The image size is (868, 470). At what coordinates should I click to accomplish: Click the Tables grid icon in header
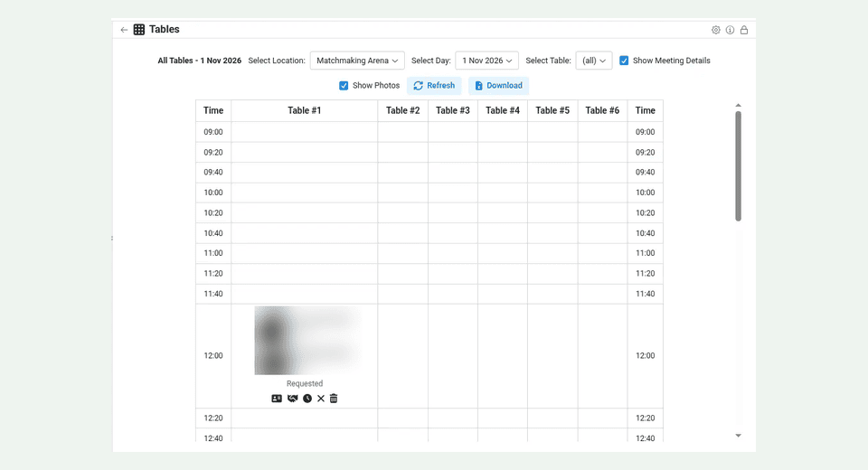139,29
